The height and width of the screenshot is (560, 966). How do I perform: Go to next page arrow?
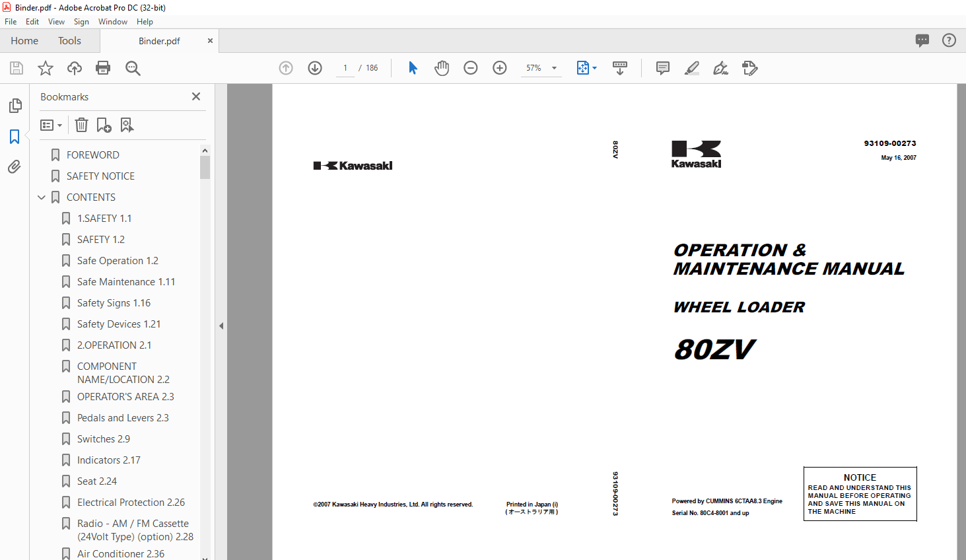click(315, 68)
